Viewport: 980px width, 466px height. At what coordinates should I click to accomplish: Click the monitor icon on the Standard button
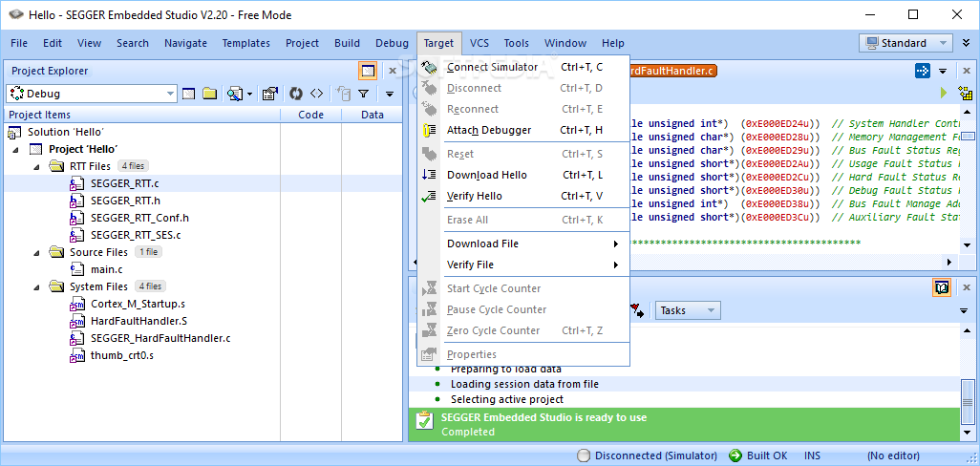872,43
